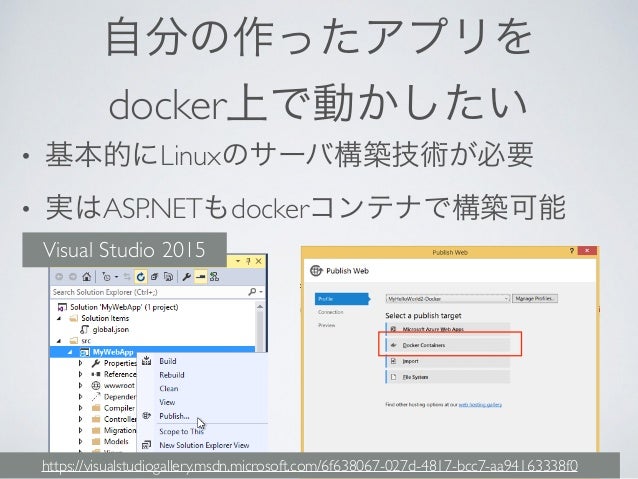This screenshot has width=638, height=479.
Task: Click Solution Explorer scrollbar up arrow
Action: tap(260, 306)
